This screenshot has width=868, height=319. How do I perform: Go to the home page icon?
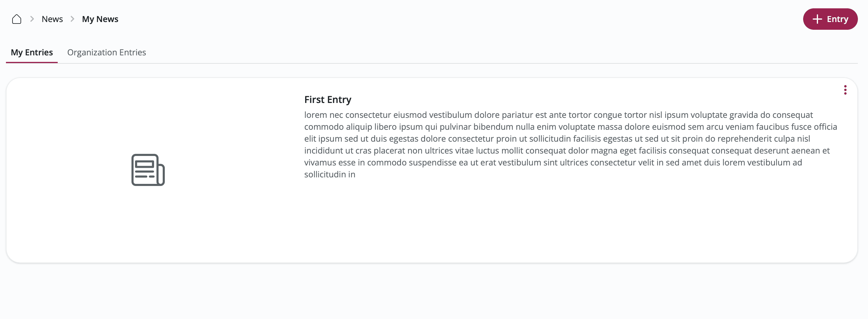click(17, 19)
